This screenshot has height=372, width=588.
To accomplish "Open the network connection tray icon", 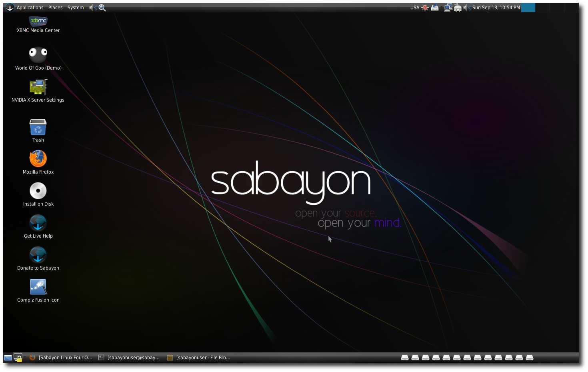I will [x=448, y=8].
